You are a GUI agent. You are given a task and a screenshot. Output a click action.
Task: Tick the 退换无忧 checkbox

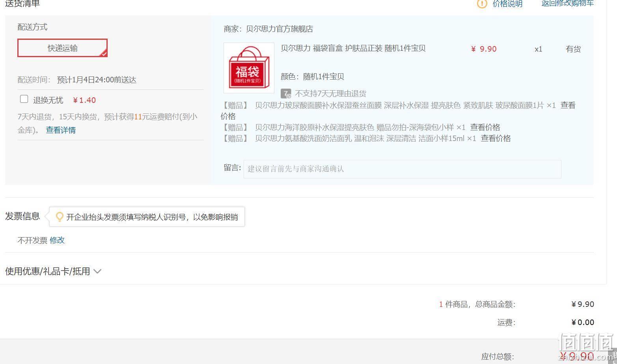pos(24,99)
